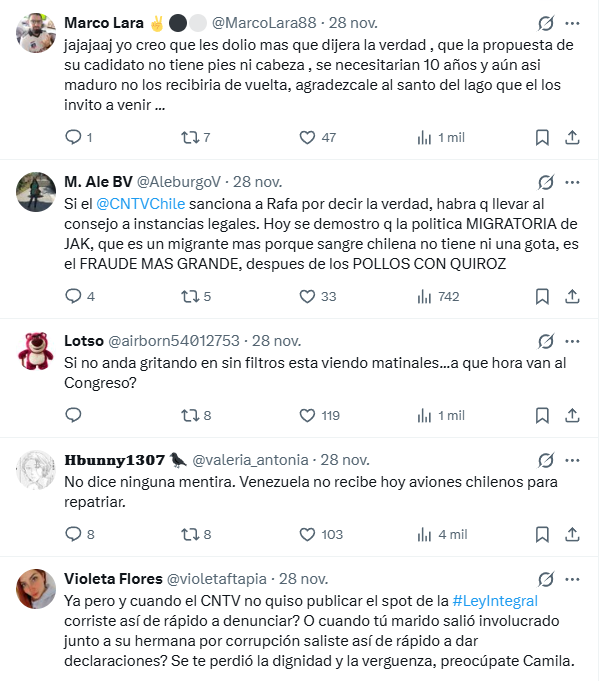This screenshot has height=681, width=612.
Task: Share Marco Lara's tweet
Action: point(572,137)
